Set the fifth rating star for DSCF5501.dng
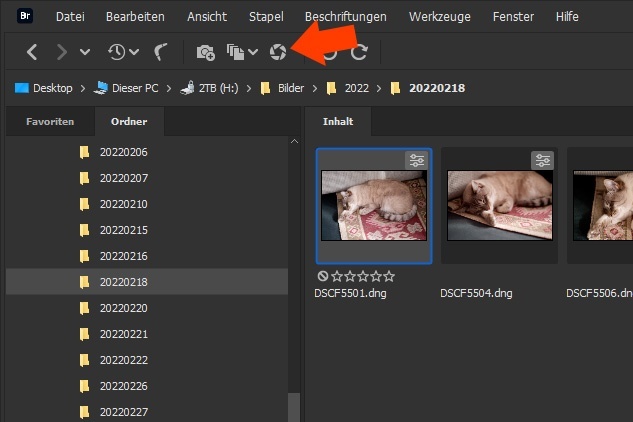The width and height of the screenshot is (633, 422). click(x=389, y=276)
